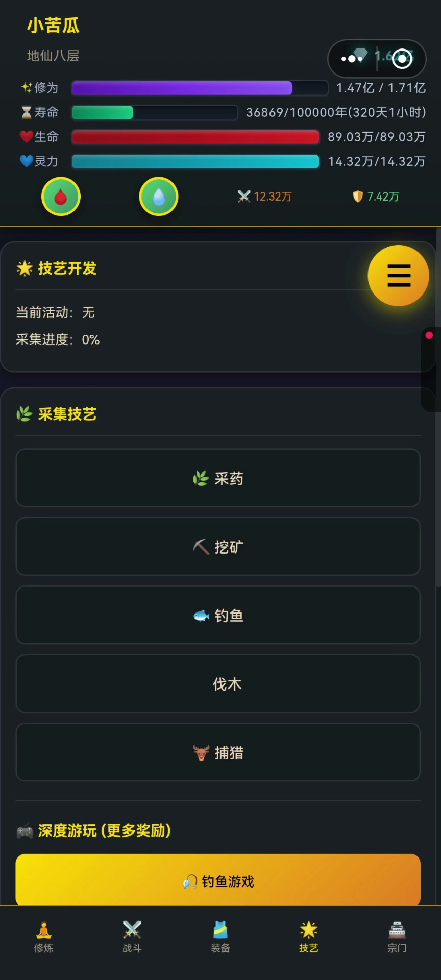Start the 采药 herb gathering skill
441x980 pixels.
coord(218,478)
